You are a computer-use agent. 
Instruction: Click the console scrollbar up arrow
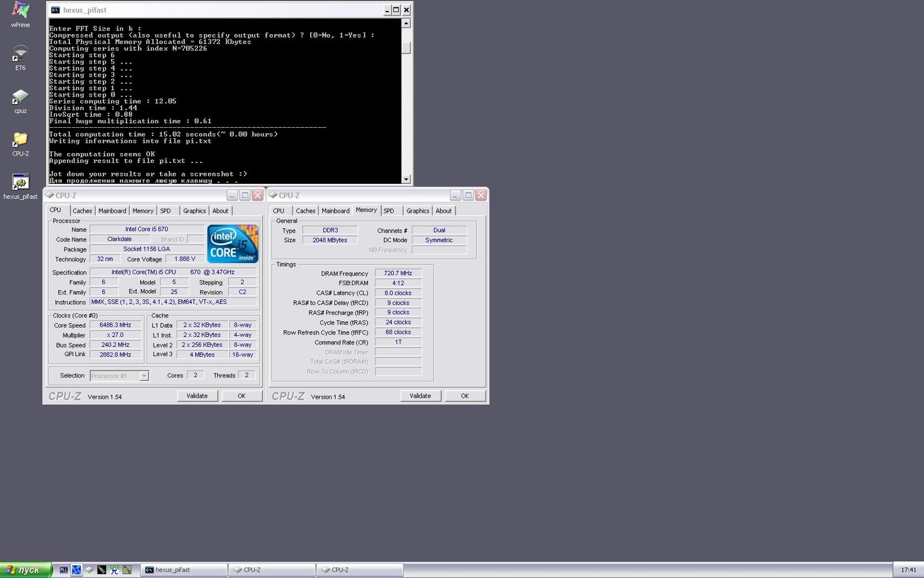406,24
